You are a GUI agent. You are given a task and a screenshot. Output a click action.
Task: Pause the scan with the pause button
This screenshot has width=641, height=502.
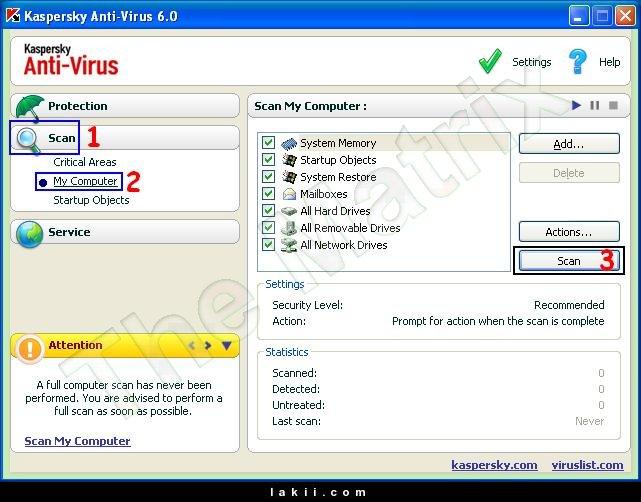point(595,105)
